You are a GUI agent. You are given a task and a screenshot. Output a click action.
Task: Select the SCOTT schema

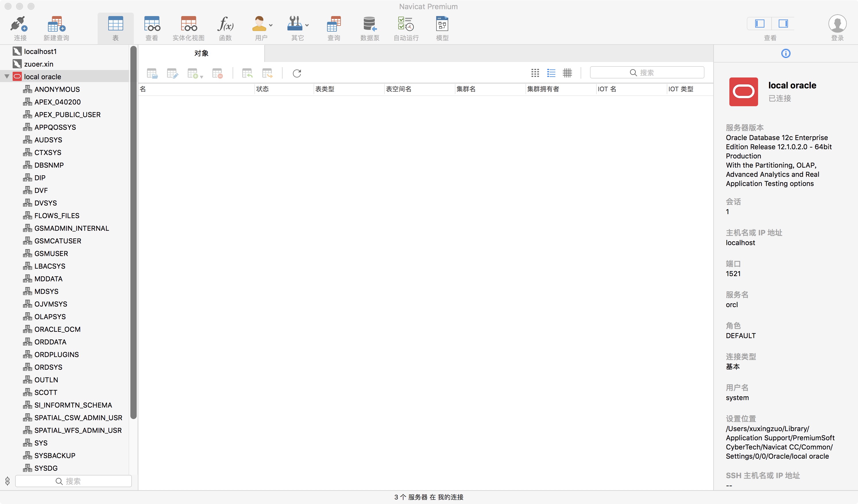point(46,392)
